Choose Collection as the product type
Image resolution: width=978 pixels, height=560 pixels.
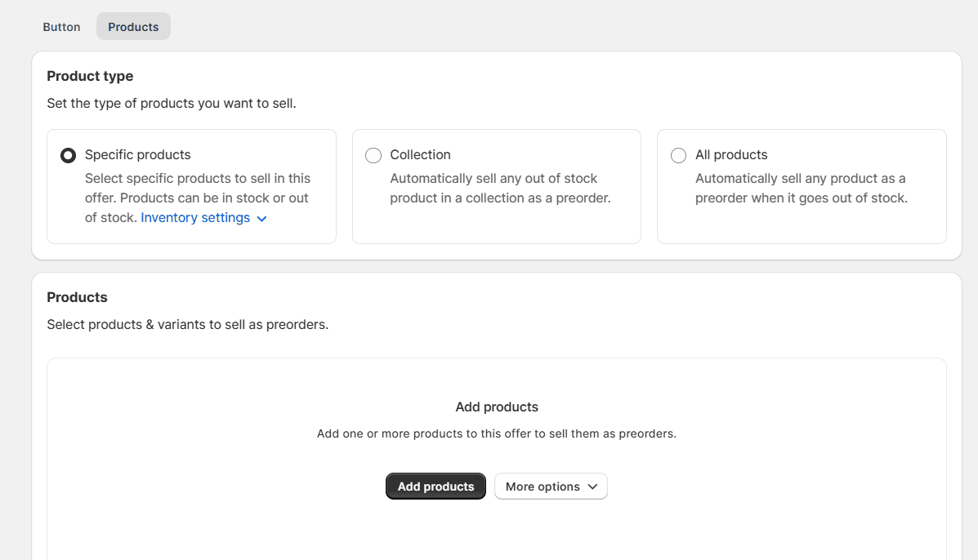pos(373,155)
